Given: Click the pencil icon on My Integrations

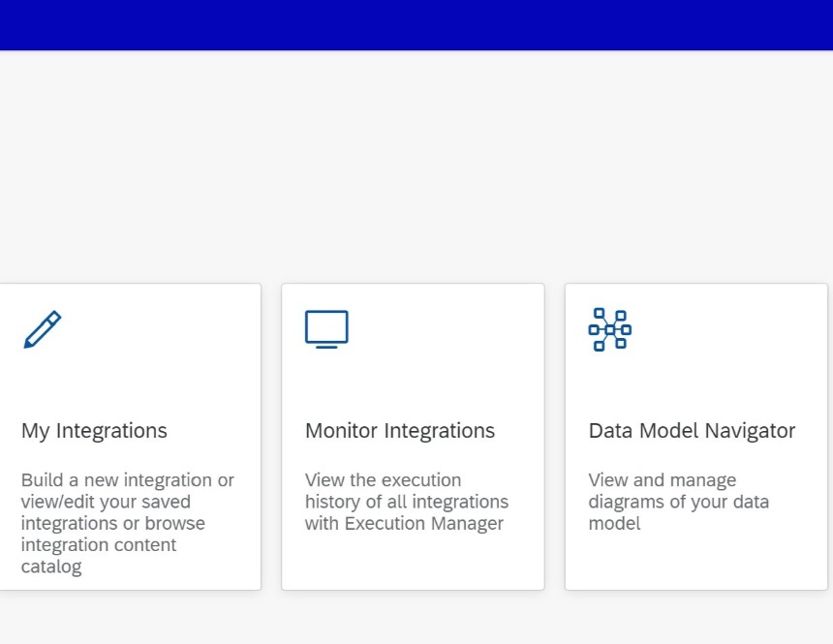Looking at the screenshot, I should [43, 329].
